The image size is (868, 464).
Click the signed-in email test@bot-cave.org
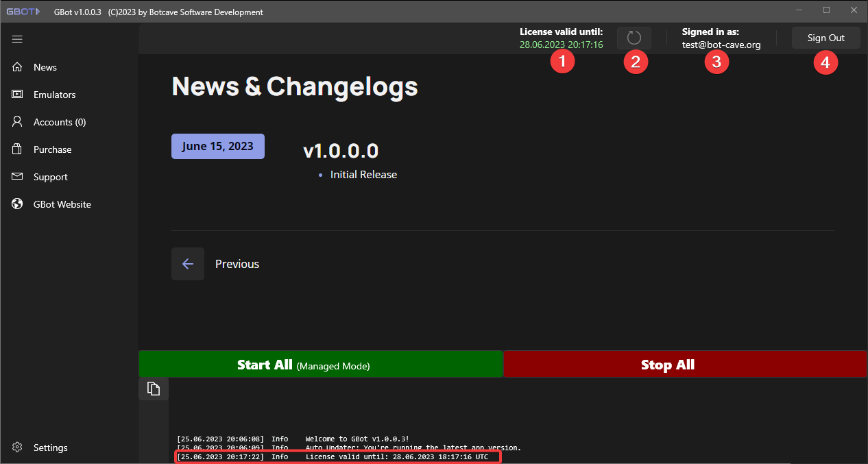point(721,45)
